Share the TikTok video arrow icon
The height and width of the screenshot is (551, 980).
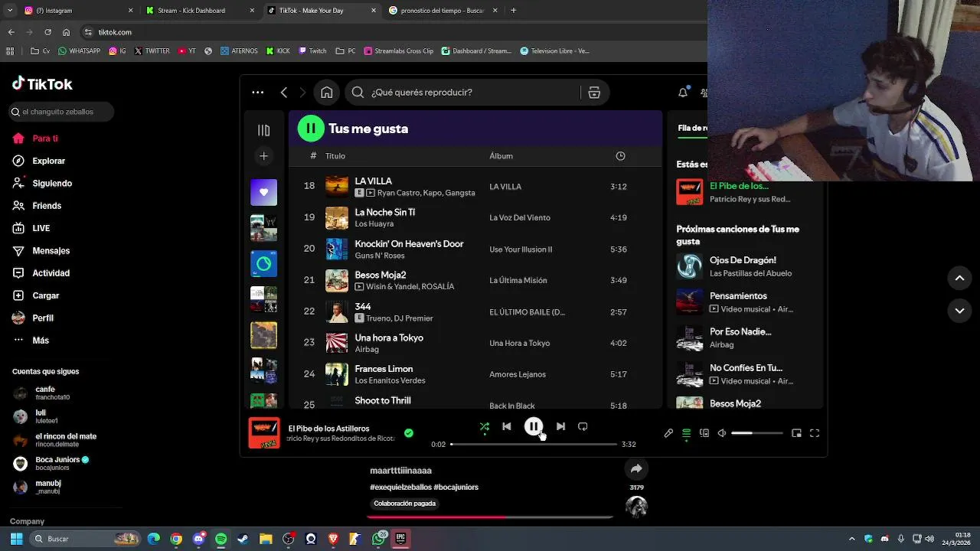pos(636,468)
